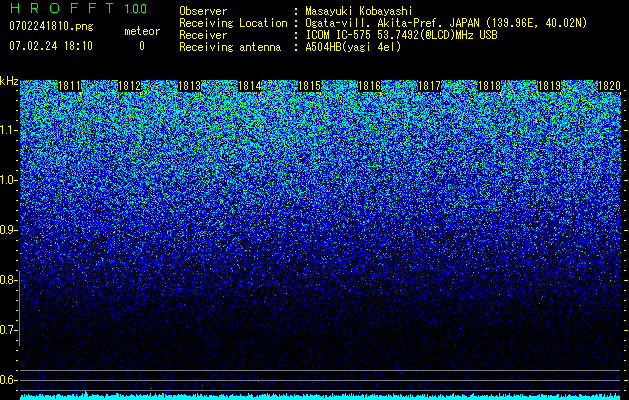Click the 1819 time marker
Image resolution: width=629 pixels, height=400 pixels.
pos(549,86)
